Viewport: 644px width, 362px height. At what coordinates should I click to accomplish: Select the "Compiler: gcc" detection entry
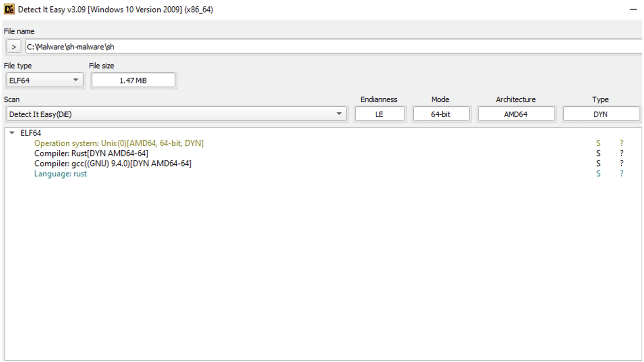click(113, 164)
